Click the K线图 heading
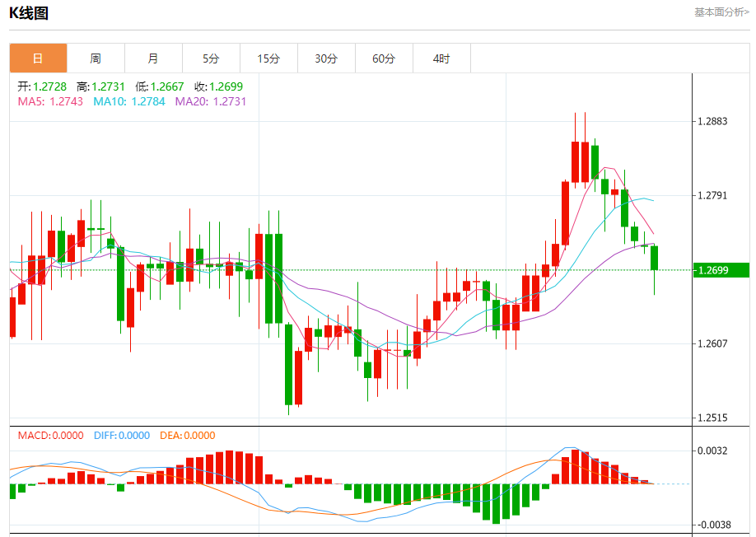Image resolution: width=756 pixels, height=537 pixels. point(29,13)
